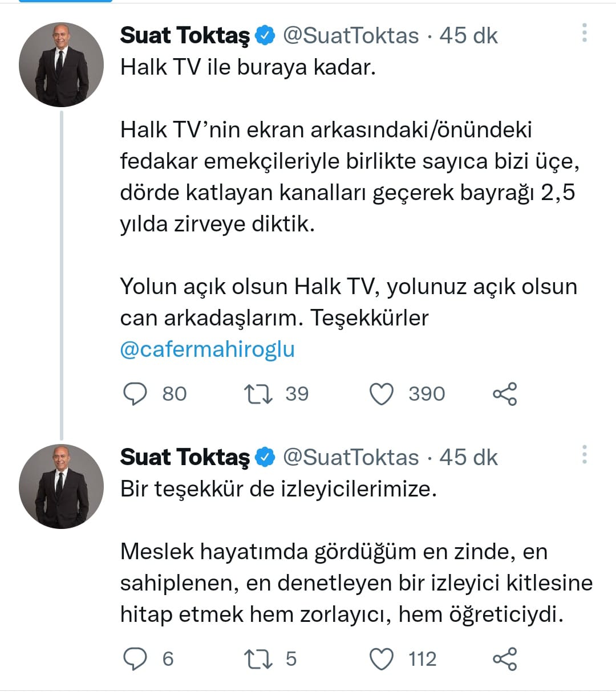Image resolution: width=616 pixels, height=692 pixels.
Task: Reply to the tweet thanking viewers
Action: pos(135,659)
